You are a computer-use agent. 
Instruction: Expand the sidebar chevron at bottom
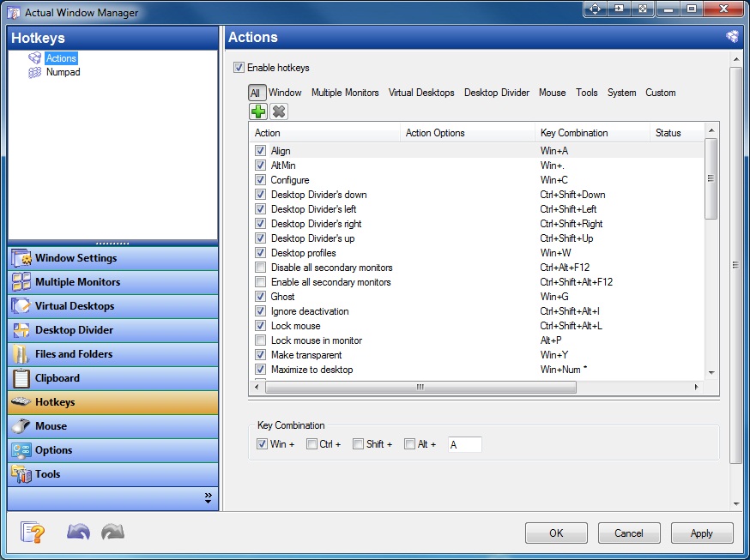[x=208, y=498]
